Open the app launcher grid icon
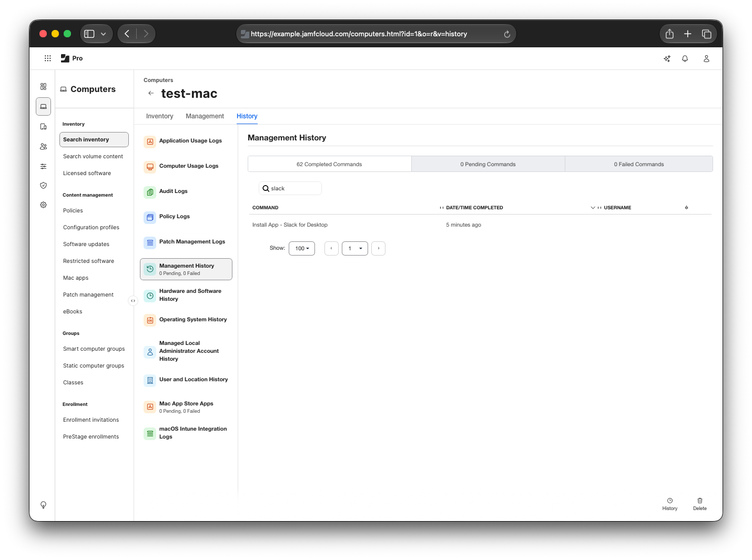752x560 pixels. [47, 58]
